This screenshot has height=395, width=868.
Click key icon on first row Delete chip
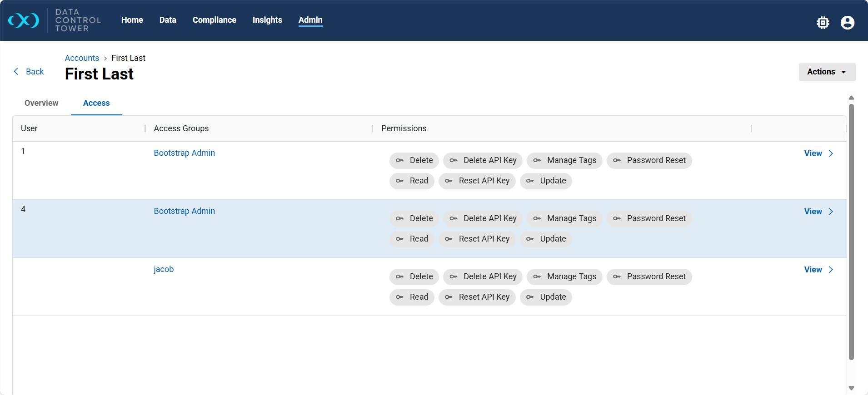click(399, 161)
